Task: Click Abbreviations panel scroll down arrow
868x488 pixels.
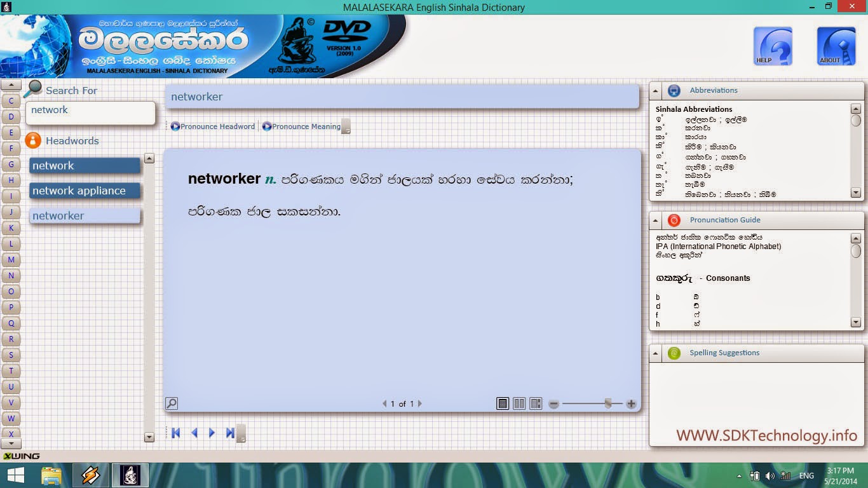Action: click(x=856, y=193)
